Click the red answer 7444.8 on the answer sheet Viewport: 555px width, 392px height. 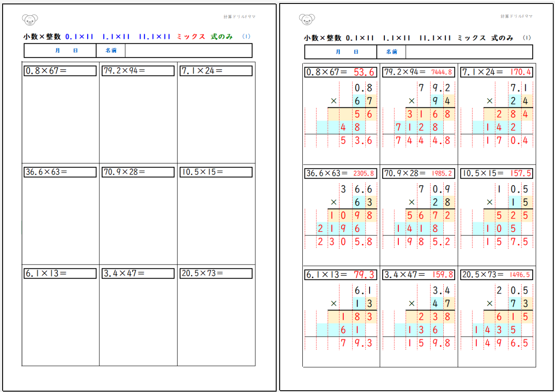442,72
